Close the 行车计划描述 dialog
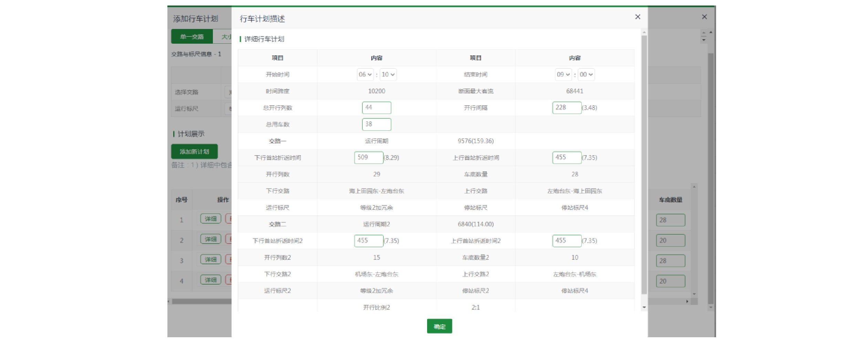The image size is (868, 341). [x=638, y=17]
